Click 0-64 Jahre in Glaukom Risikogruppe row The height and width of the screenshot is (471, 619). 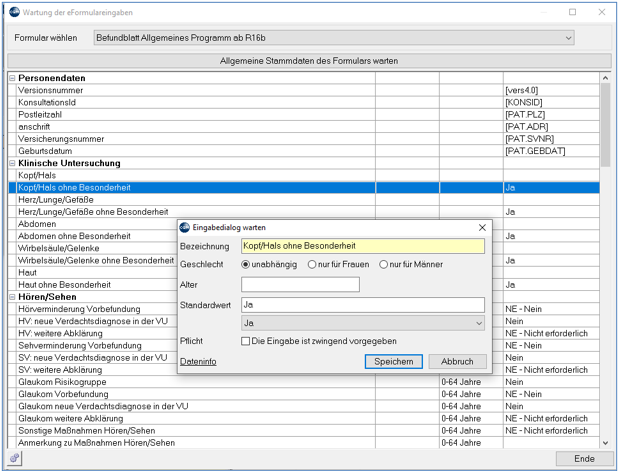pyautogui.click(x=471, y=382)
